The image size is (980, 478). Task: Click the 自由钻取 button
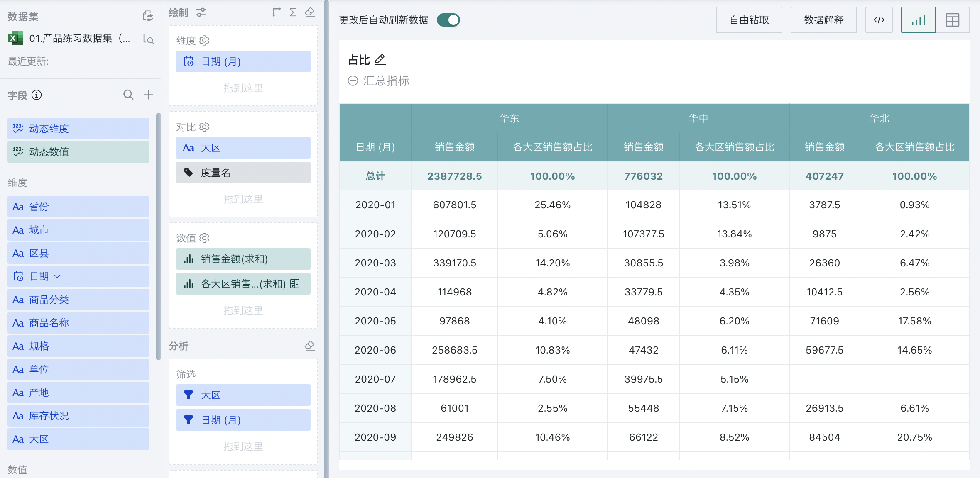[749, 20]
